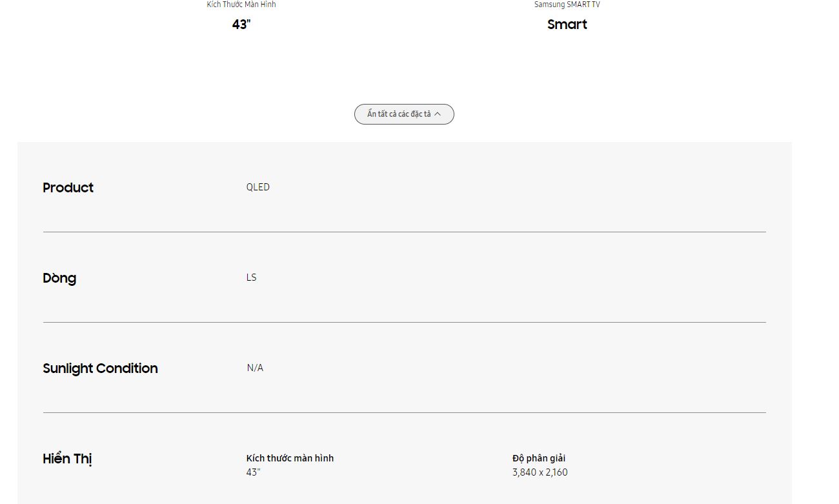Click bold 'Kích thước màn hình' label in Hiển Thị
Image resolution: width=839 pixels, height=504 pixels.
point(290,458)
